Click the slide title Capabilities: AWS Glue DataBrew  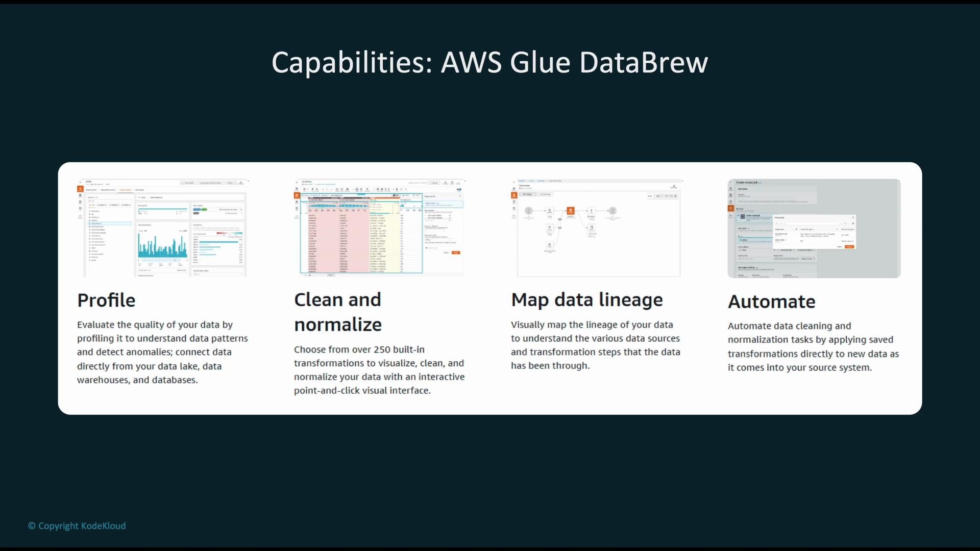[489, 63]
